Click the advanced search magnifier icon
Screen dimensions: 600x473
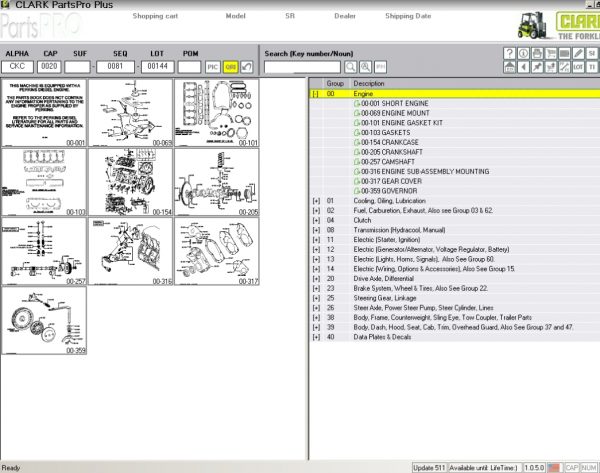pyautogui.click(x=365, y=67)
